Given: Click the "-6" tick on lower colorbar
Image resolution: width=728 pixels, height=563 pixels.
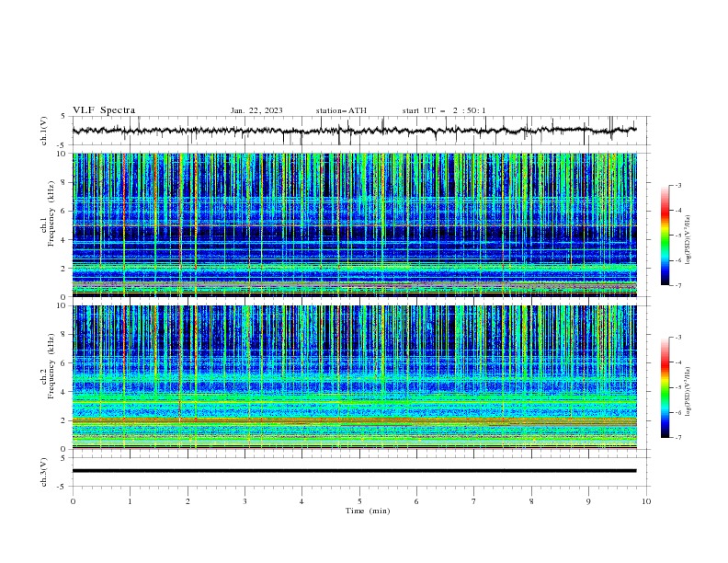Looking at the screenshot, I should click(x=678, y=412).
